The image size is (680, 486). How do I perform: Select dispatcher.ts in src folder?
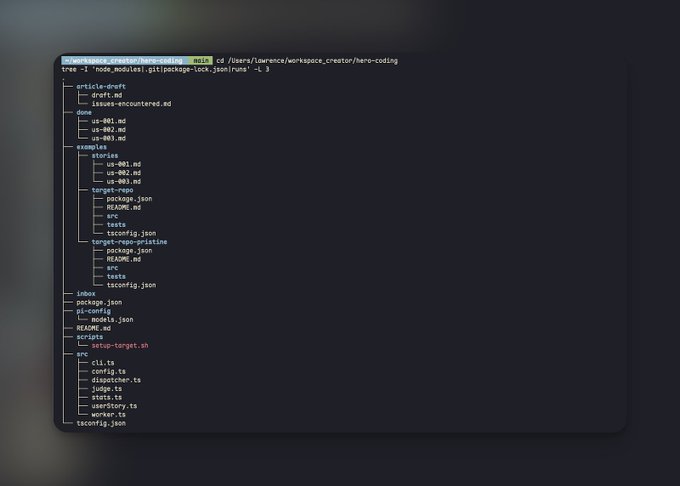[116, 380]
